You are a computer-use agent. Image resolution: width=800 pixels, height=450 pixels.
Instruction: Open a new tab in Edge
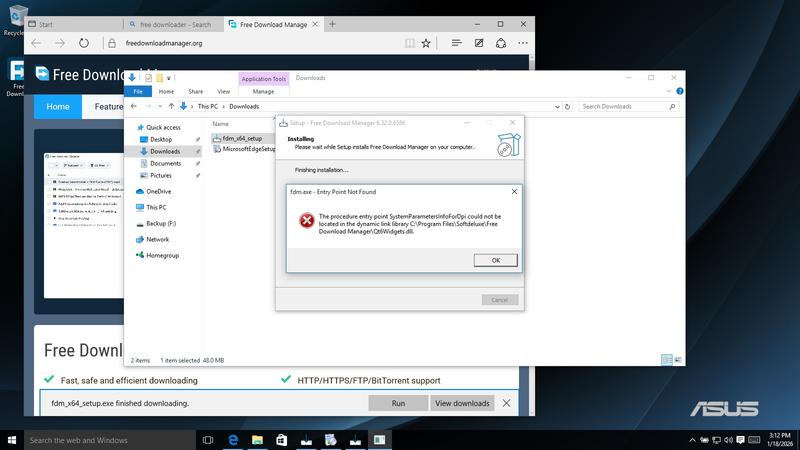[332, 24]
